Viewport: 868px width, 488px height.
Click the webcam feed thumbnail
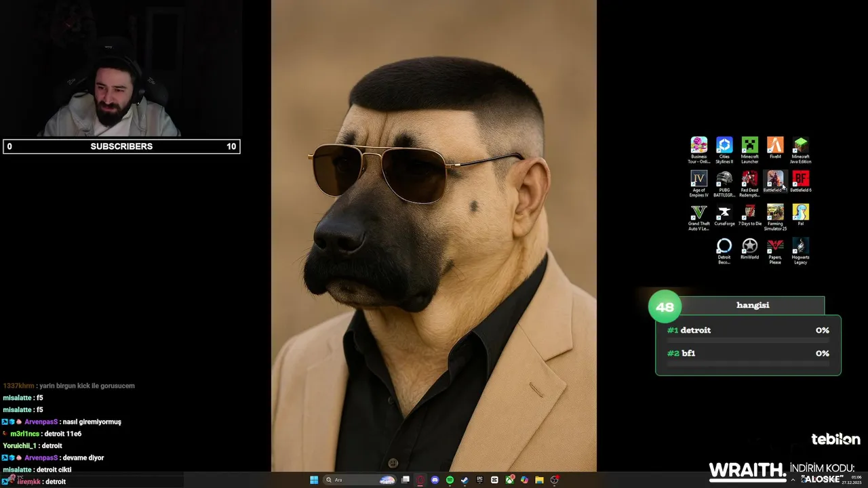click(121, 68)
